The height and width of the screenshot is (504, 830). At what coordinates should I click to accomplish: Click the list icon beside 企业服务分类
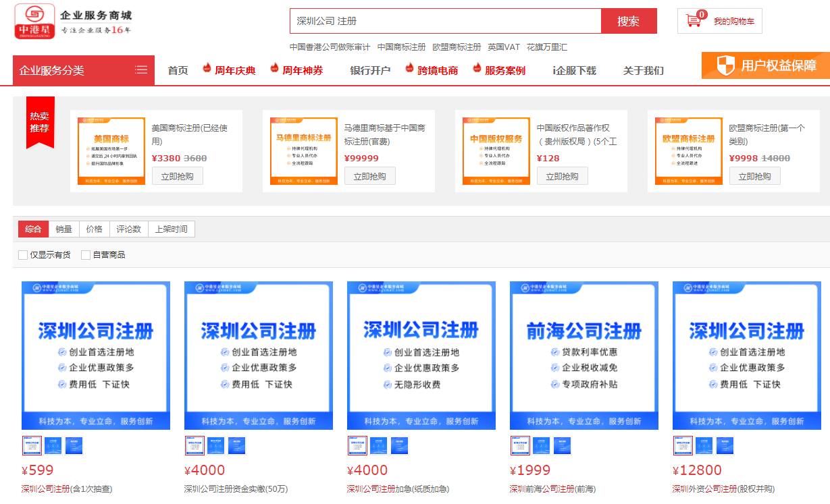[141, 70]
